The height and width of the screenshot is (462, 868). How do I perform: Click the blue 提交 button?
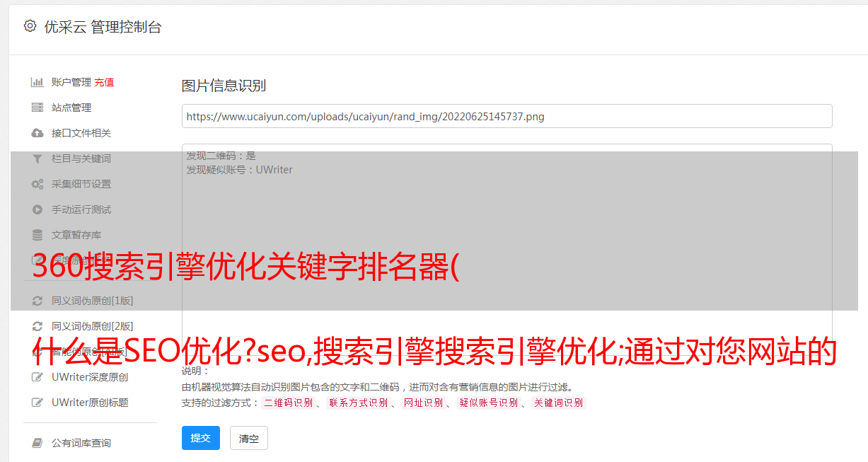click(x=201, y=438)
